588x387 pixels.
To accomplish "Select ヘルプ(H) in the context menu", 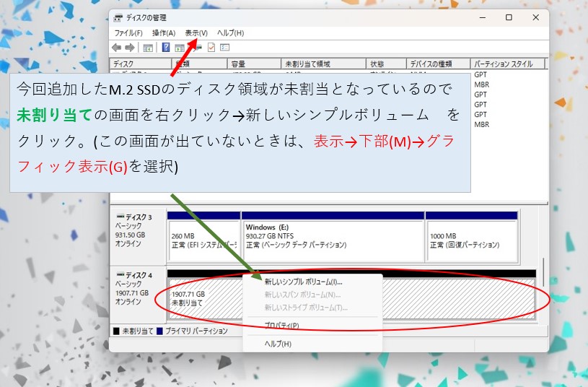I will [x=278, y=344].
